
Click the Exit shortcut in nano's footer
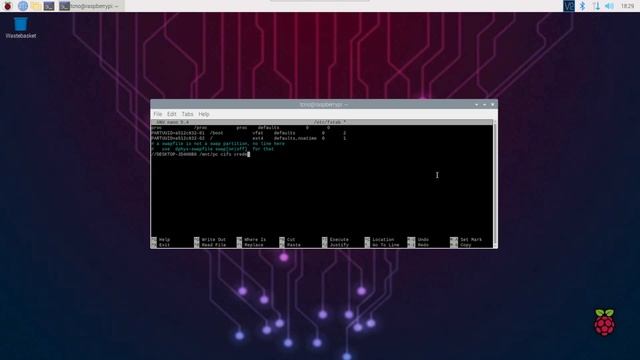tap(161, 245)
